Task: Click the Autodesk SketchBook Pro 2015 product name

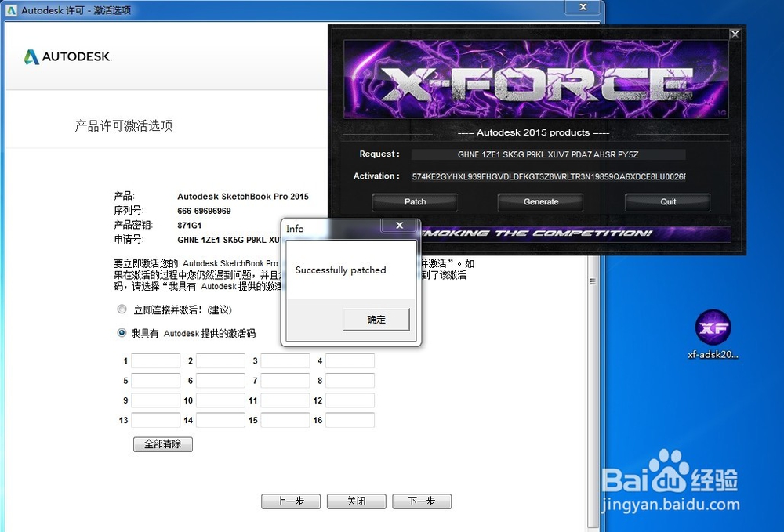Action: 243,197
